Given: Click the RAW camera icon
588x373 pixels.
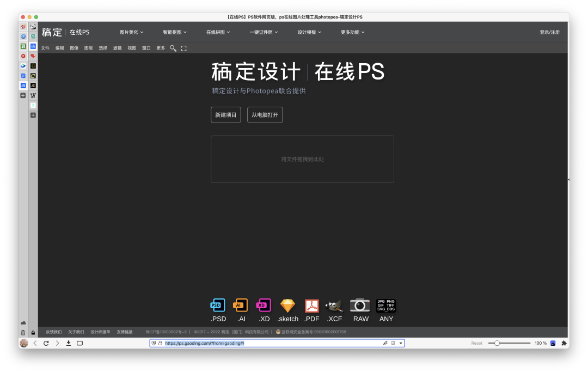Looking at the screenshot, I should pyautogui.click(x=360, y=305).
